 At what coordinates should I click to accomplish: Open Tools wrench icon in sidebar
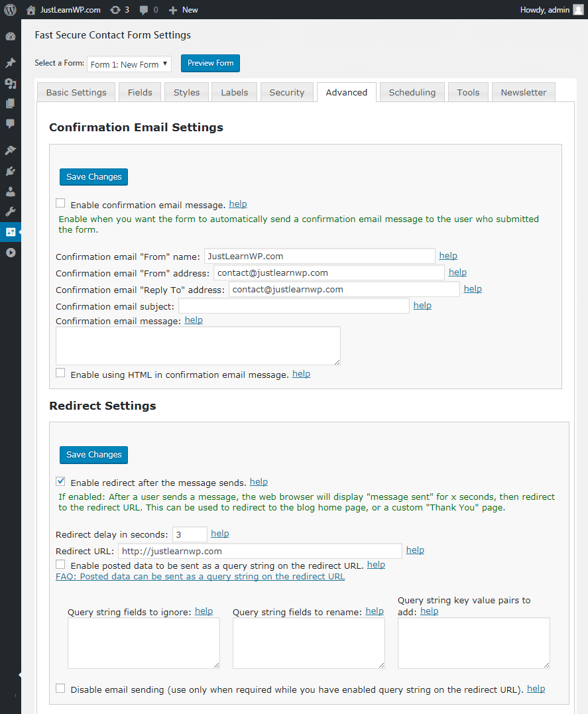(11, 211)
